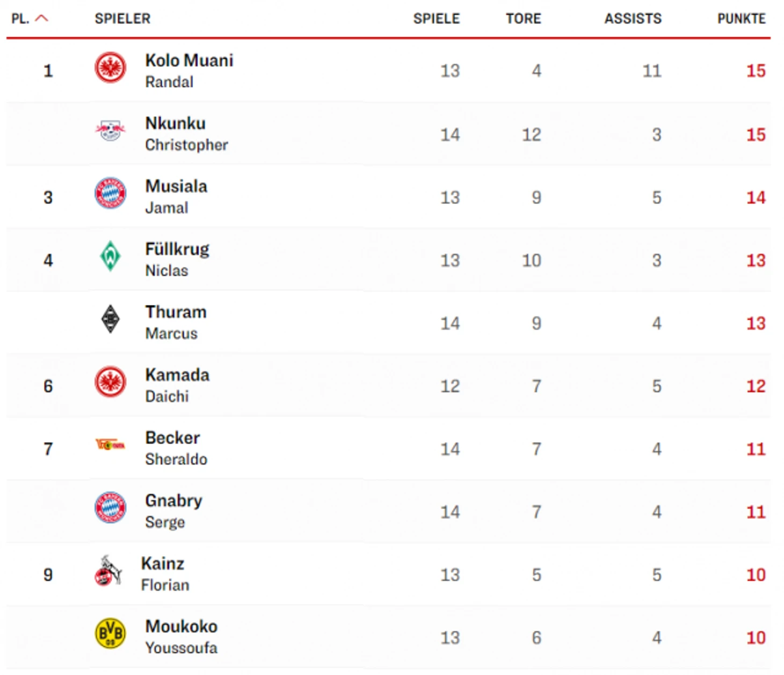Sort by SPIELE column header

tap(436, 19)
